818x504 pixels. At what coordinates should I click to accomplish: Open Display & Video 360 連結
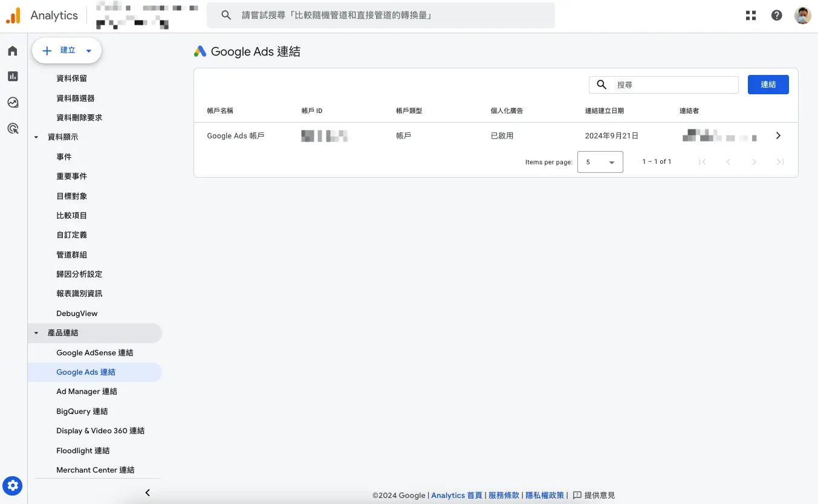point(100,431)
